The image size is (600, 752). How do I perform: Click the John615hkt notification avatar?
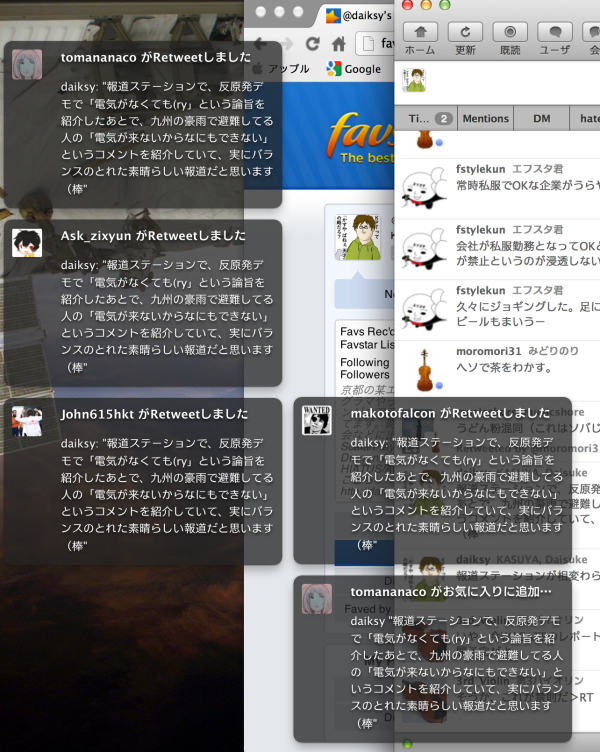(27, 421)
